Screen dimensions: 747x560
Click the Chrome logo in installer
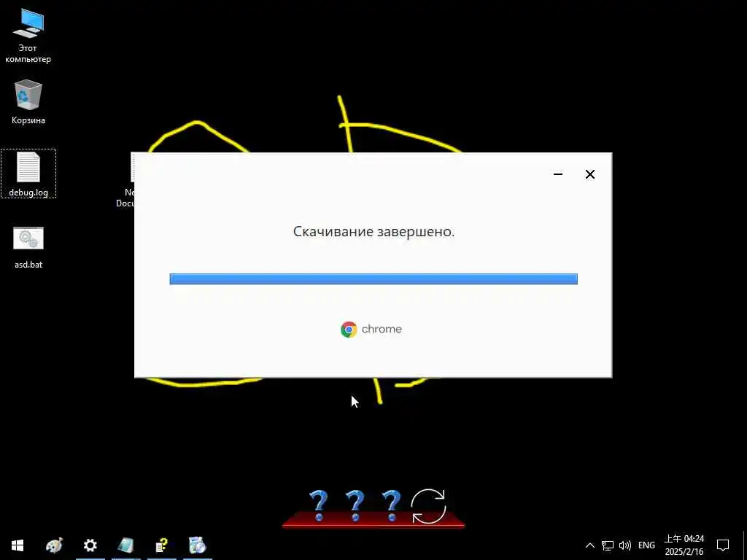point(349,329)
